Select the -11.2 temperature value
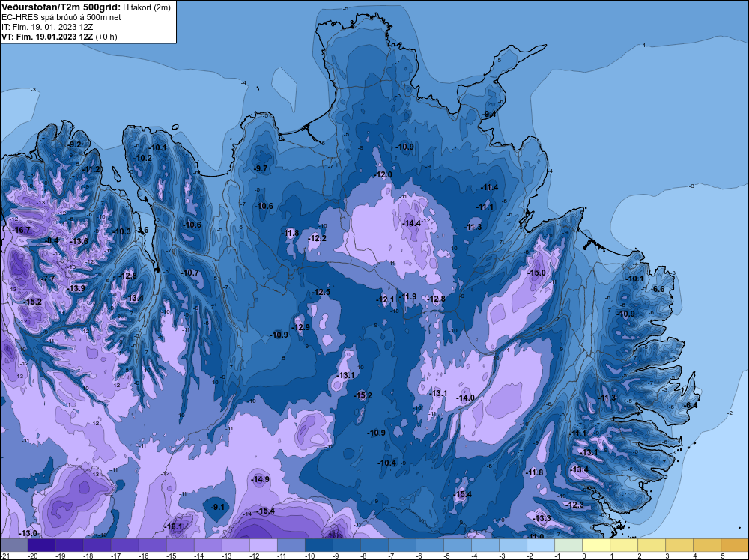 [x=91, y=169]
